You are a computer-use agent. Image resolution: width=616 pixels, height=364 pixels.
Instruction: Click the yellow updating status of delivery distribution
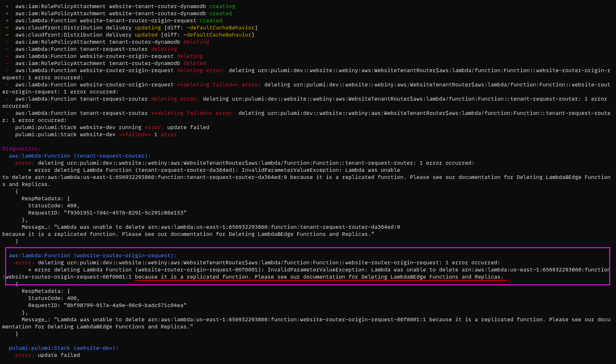[x=148, y=28]
